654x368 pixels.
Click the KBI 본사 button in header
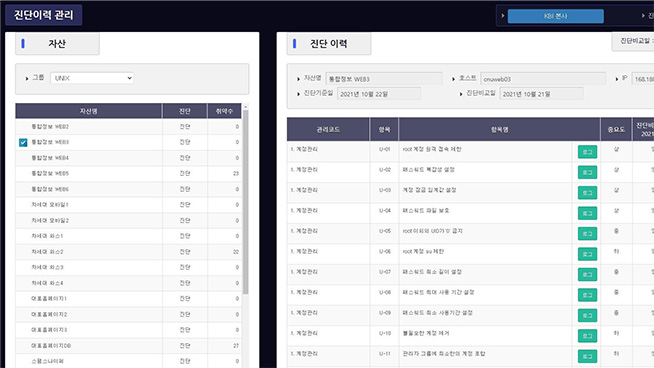click(x=555, y=16)
